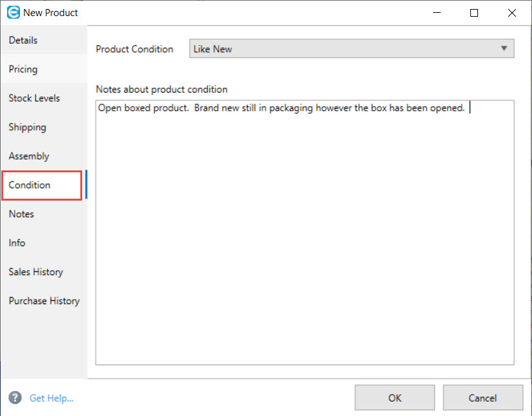Go to the Stock Levels tab
Screen dimensions: 532x416
34,98
